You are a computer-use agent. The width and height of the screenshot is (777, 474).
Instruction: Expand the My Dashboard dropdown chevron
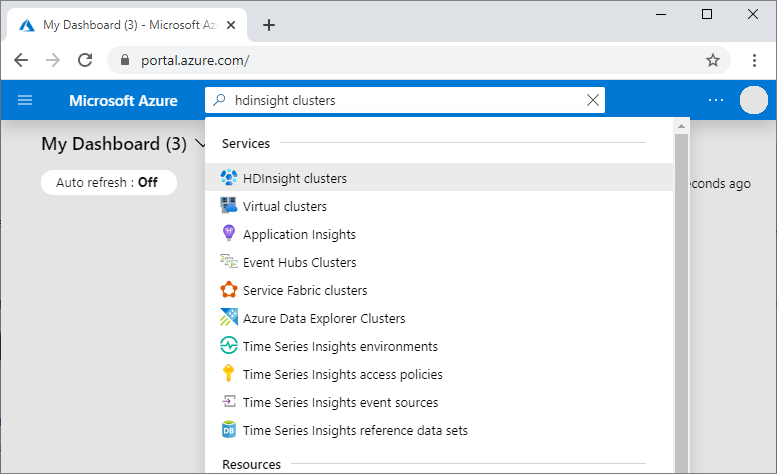[199, 144]
